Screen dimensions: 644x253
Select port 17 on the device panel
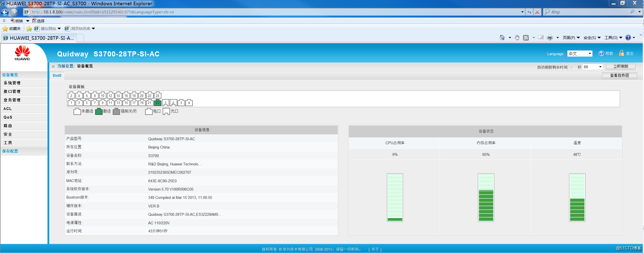tap(134, 103)
